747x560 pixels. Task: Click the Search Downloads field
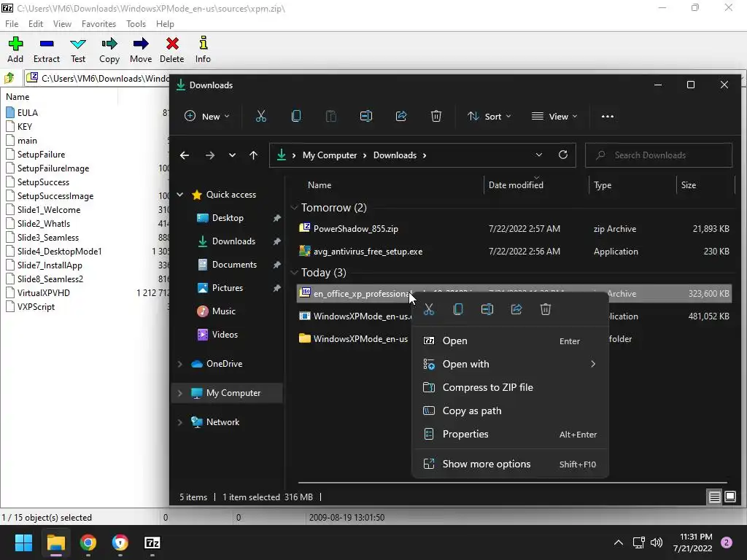pos(659,155)
